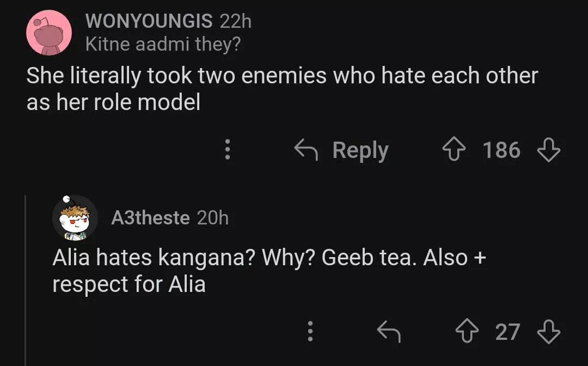Image resolution: width=588 pixels, height=366 pixels.
Task: Click the 20h timestamp on the reply
Action: tap(212, 218)
